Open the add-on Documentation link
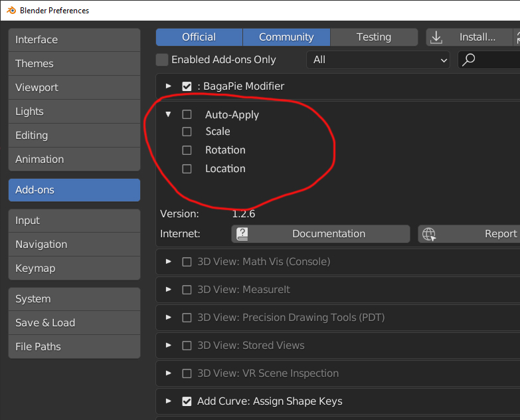 (321, 234)
